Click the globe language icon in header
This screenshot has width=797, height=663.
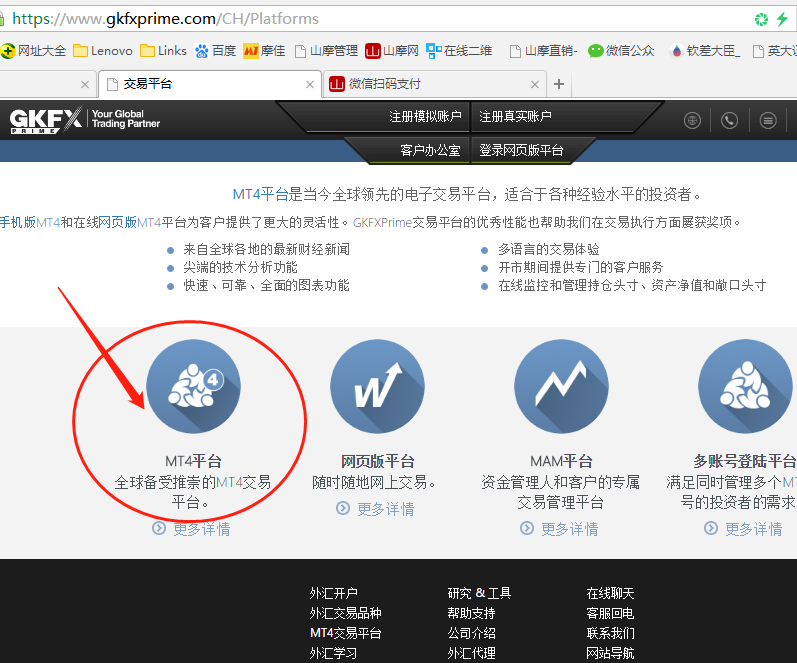click(692, 120)
